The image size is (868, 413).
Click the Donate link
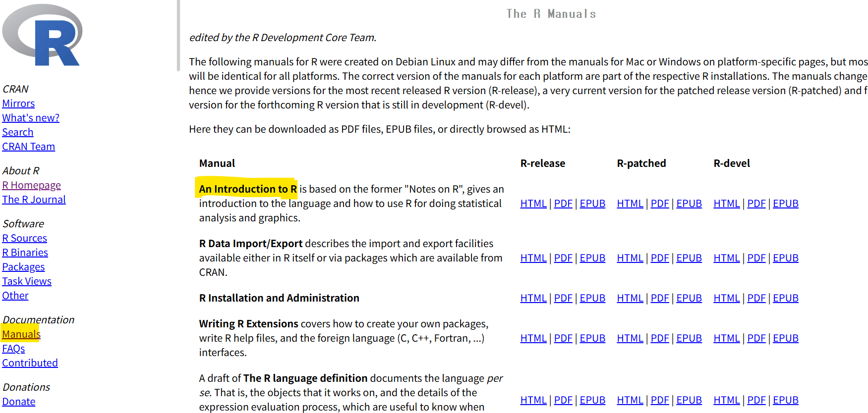click(18, 402)
